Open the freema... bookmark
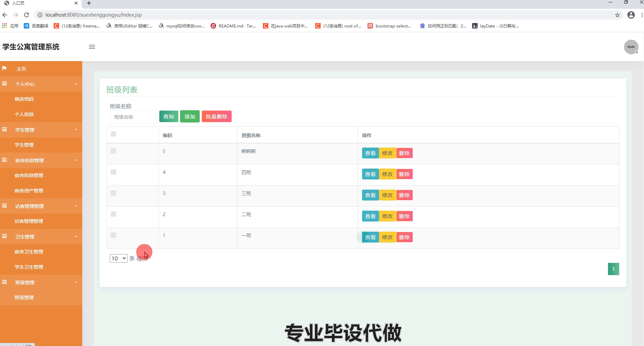 click(x=77, y=26)
